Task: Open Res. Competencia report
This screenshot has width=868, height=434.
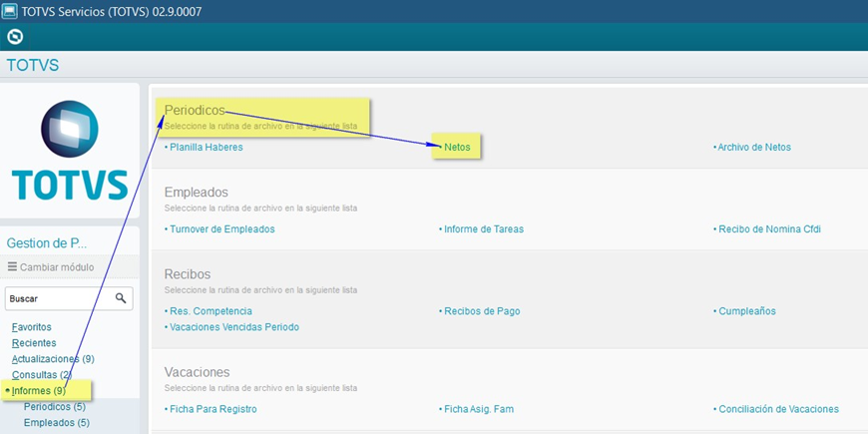Action: click(x=209, y=311)
